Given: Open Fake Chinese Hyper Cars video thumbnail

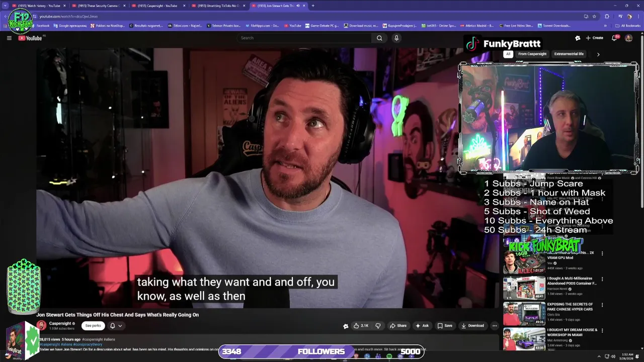Looking at the screenshot, I should [524, 314].
